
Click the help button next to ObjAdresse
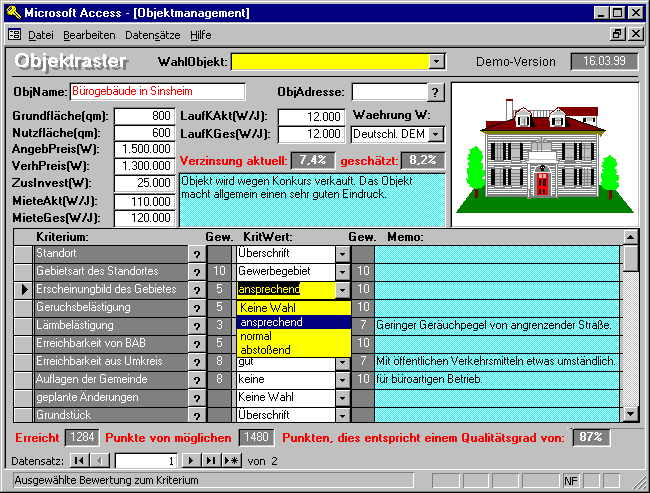435,92
